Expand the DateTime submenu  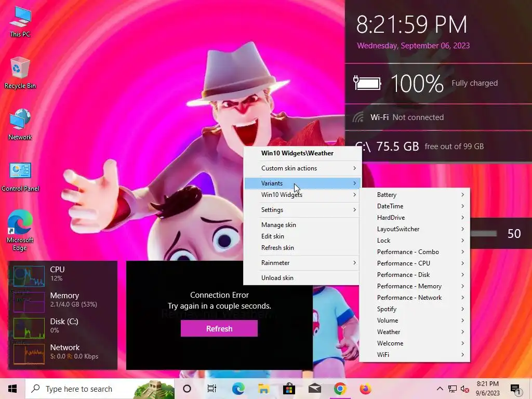point(415,206)
